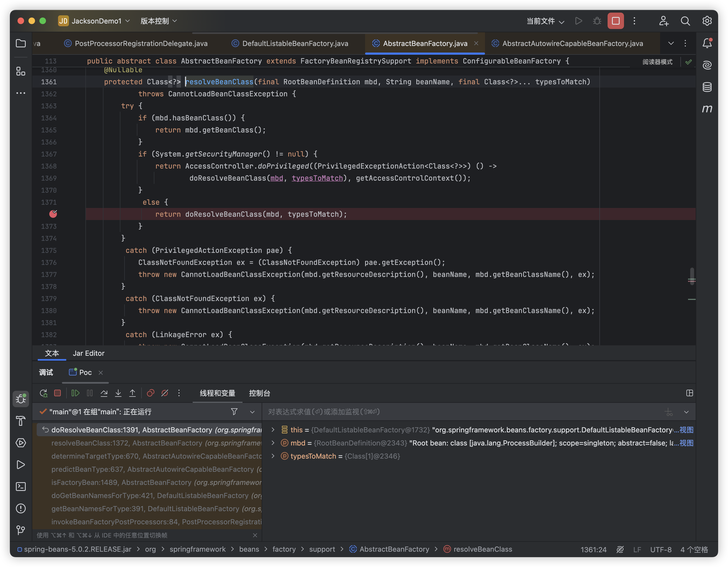
Task: Switch to PostProcessorRegistrationDelegate.java tab
Action: (x=136, y=43)
